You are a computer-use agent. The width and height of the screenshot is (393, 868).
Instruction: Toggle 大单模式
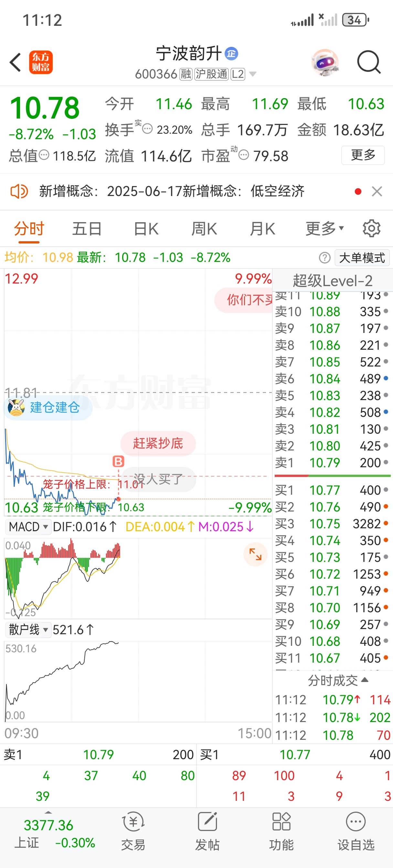[362, 258]
